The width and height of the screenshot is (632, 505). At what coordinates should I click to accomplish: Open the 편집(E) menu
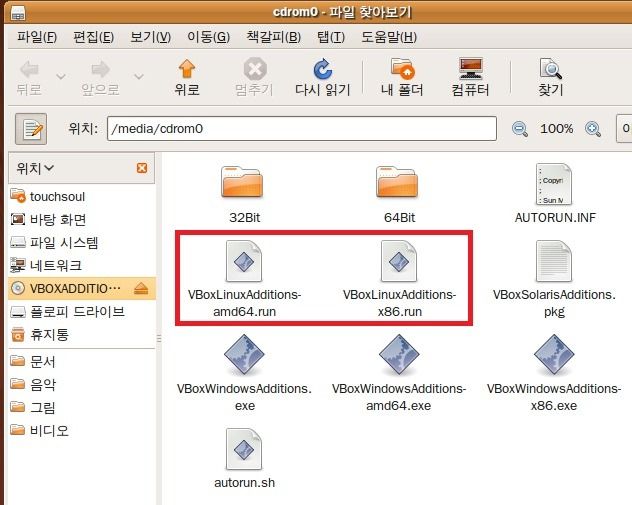94,37
